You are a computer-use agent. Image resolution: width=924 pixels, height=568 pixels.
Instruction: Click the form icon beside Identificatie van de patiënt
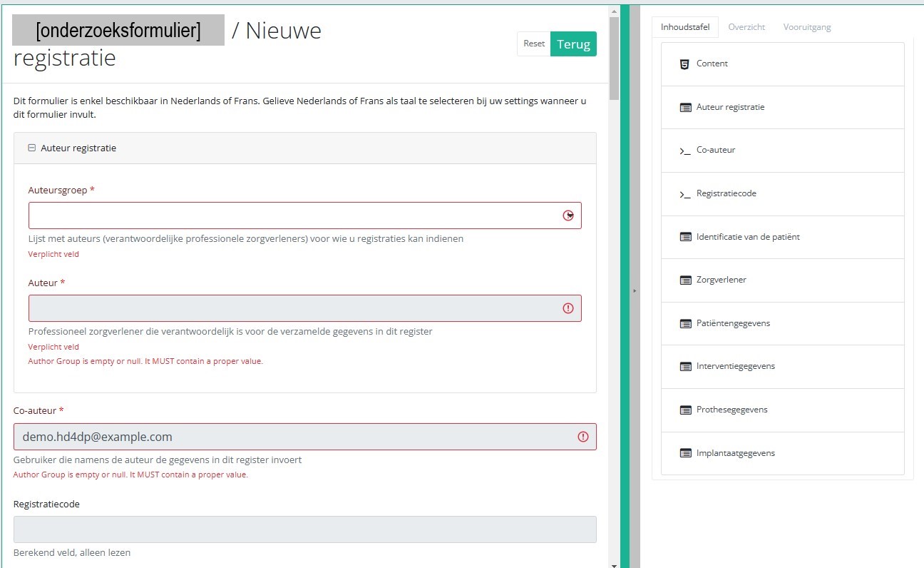point(685,237)
